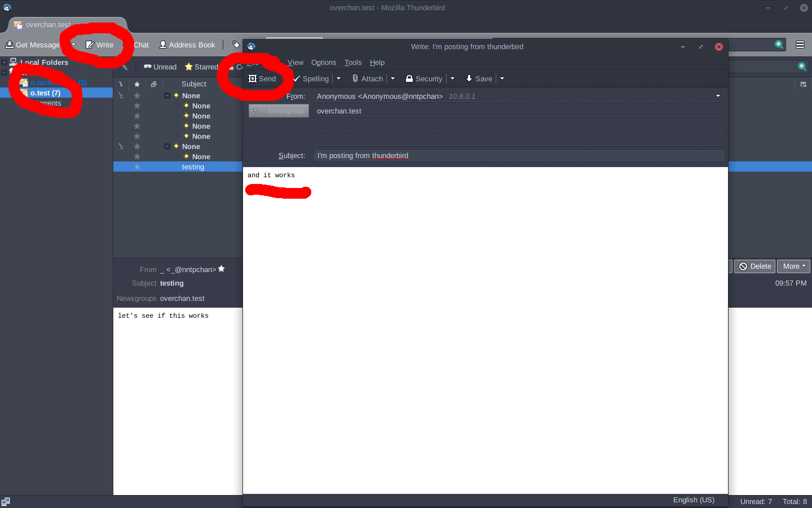Delete the message with the Delete button

coord(754,266)
